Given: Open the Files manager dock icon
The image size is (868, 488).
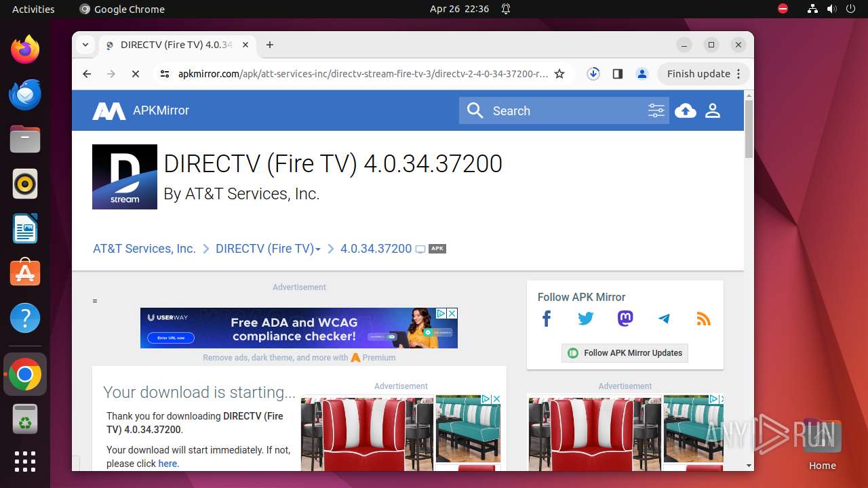Looking at the screenshot, I should click(25, 139).
